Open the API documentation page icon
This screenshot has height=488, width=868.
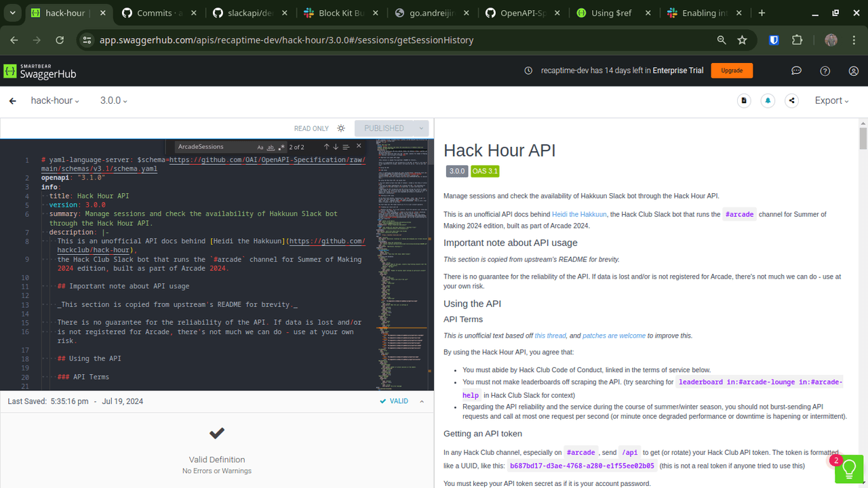click(744, 100)
